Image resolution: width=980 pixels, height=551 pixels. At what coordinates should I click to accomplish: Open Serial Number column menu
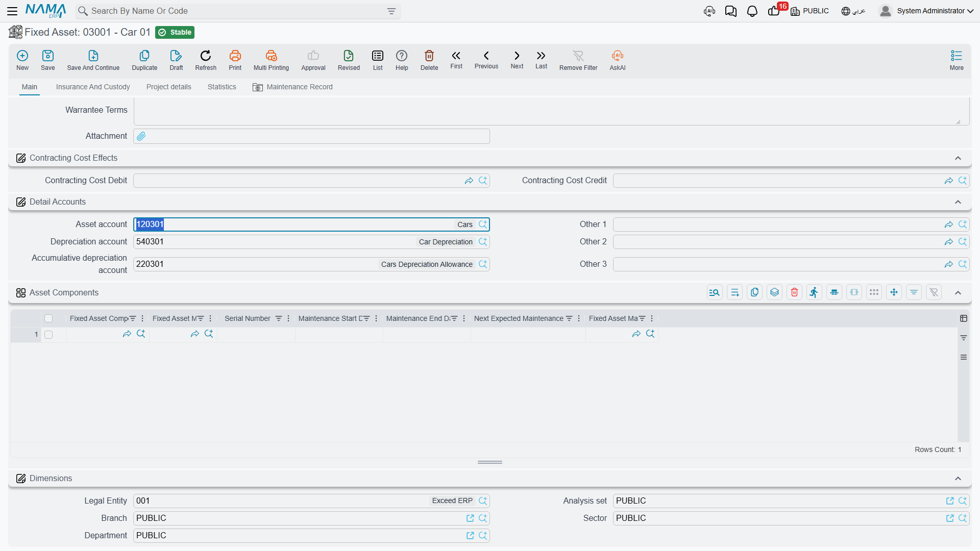click(x=288, y=318)
